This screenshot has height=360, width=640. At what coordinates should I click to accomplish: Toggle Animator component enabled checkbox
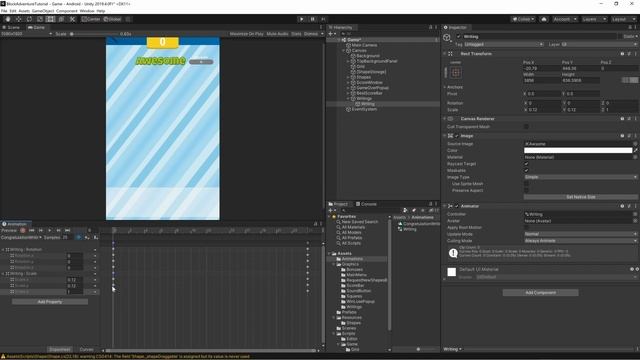tap(457, 207)
